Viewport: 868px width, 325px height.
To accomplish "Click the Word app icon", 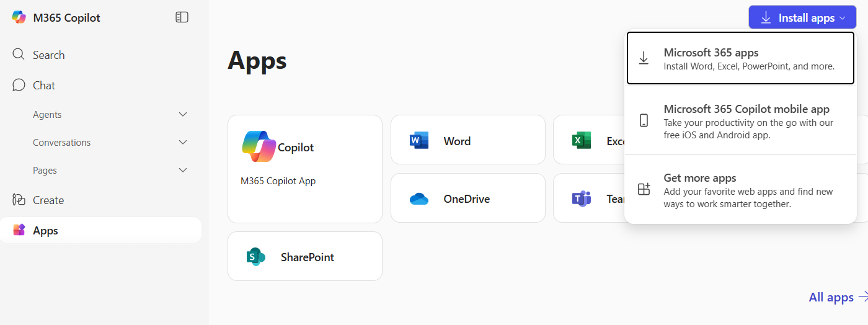I will [x=419, y=141].
